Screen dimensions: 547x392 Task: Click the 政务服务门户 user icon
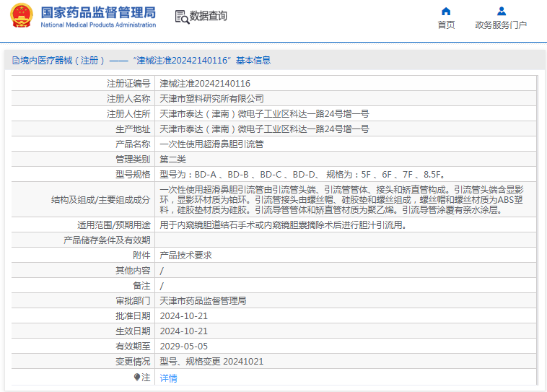click(x=502, y=12)
